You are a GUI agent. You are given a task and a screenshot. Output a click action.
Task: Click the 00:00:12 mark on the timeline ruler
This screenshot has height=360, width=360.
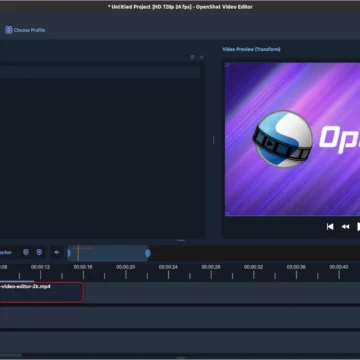point(40,267)
